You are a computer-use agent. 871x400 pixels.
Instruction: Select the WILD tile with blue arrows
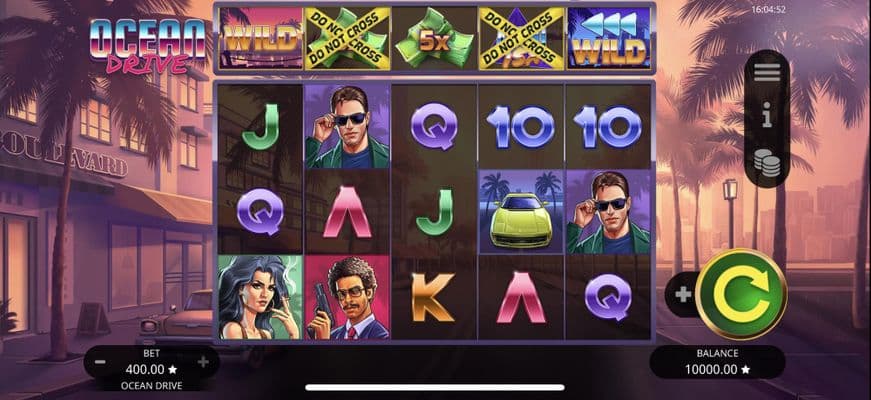pyautogui.click(x=609, y=38)
